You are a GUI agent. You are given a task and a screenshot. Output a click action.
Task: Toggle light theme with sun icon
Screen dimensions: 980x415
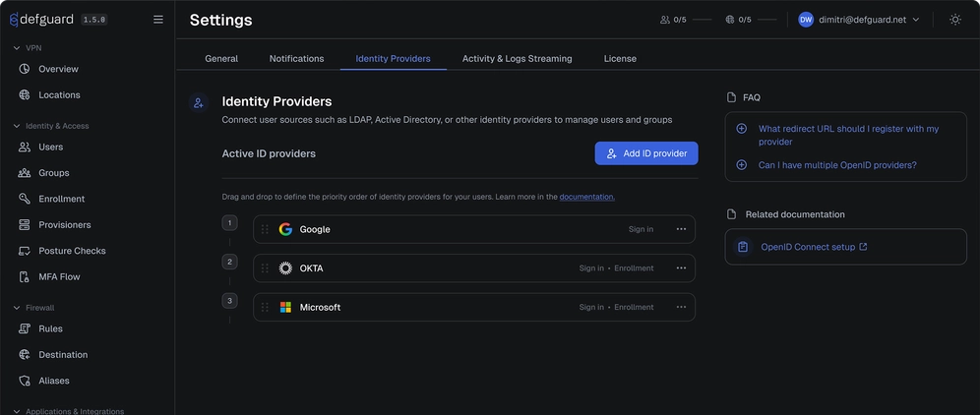[x=955, y=20]
